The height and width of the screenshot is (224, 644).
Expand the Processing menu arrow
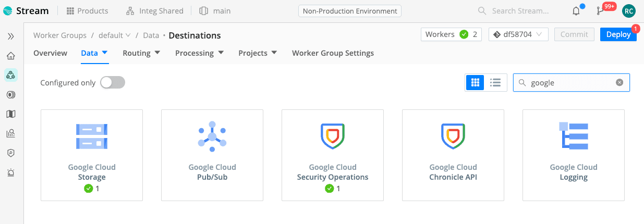221,53
